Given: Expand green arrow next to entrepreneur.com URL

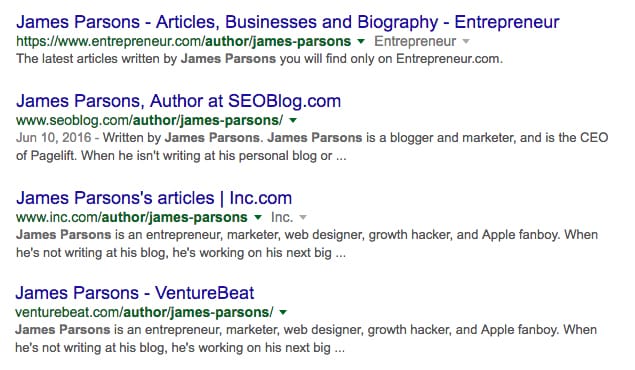Looking at the screenshot, I should [x=361, y=41].
